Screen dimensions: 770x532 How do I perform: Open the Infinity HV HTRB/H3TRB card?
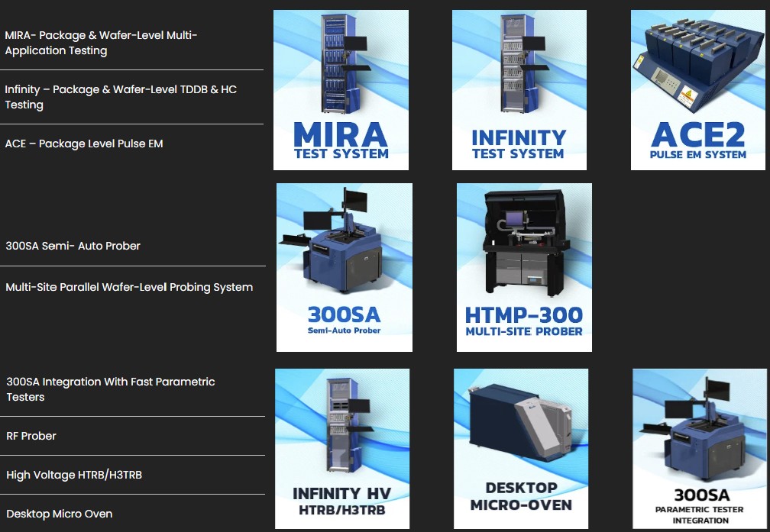(341, 449)
